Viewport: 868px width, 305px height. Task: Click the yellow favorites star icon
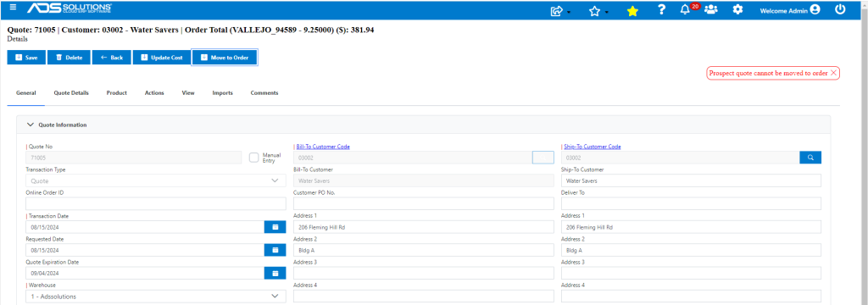point(632,10)
